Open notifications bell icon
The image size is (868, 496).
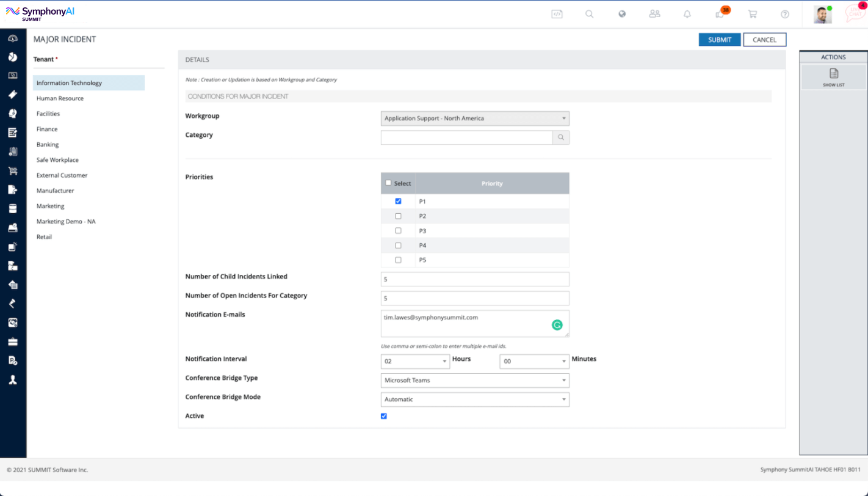[687, 14]
